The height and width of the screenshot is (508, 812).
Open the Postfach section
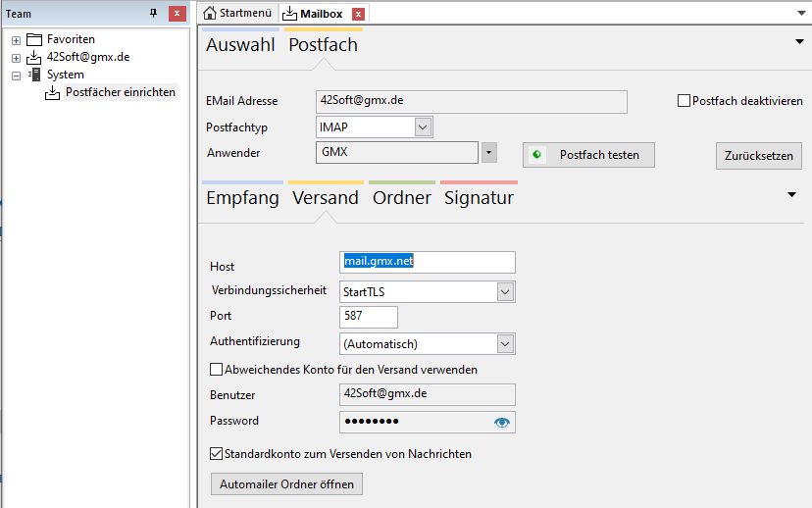(324, 44)
